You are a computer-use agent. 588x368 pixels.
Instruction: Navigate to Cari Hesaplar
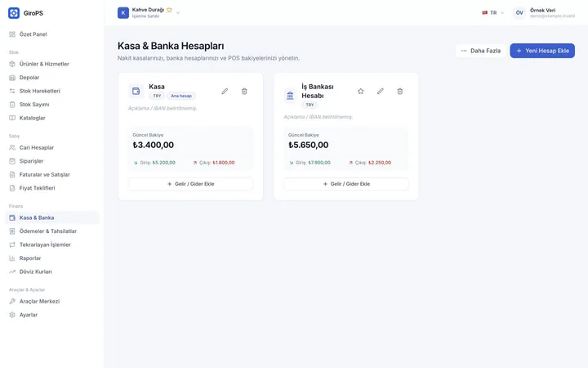tap(52, 147)
